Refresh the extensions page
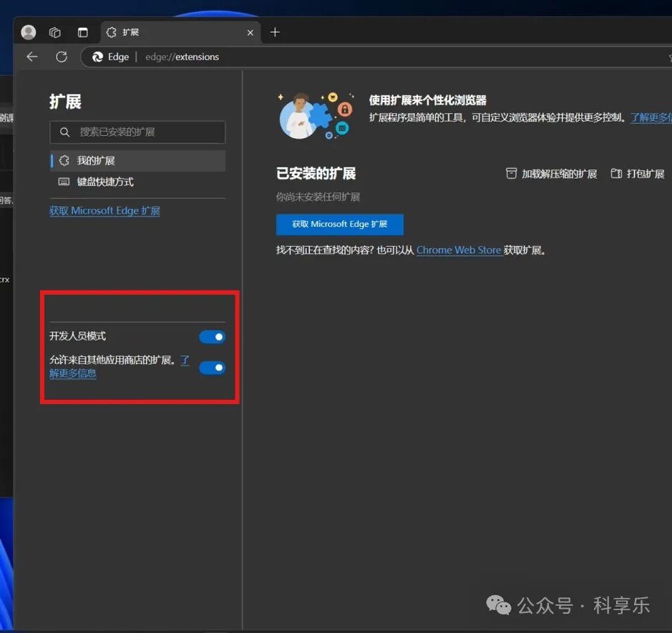672x633 pixels. tap(62, 57)
